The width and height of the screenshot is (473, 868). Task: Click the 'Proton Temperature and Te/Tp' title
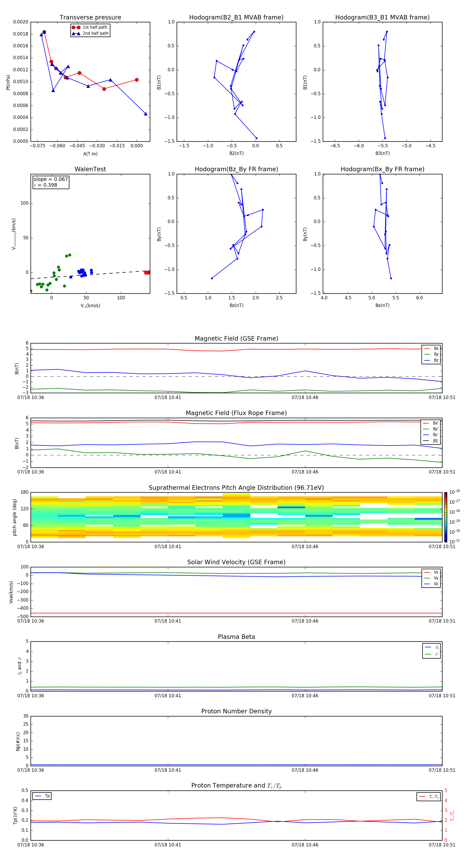pos(236,786)
